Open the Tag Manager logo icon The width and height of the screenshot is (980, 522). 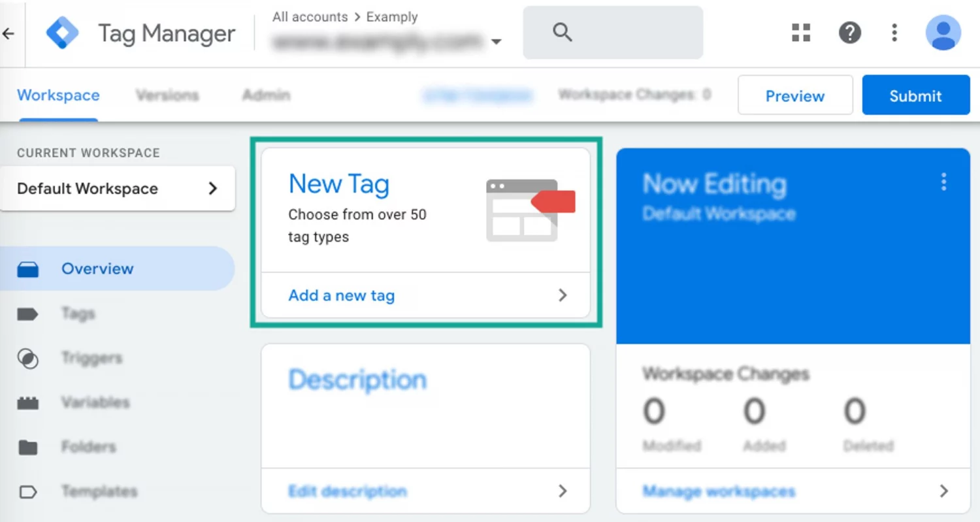[x=62, y=33]
